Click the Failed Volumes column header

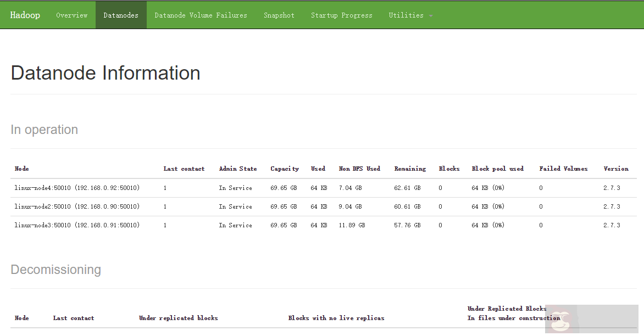[x=563, y=169]
